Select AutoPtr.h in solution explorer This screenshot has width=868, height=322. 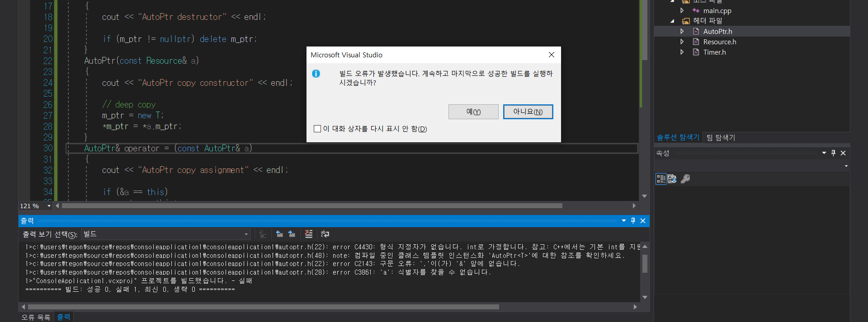point(717,31)
